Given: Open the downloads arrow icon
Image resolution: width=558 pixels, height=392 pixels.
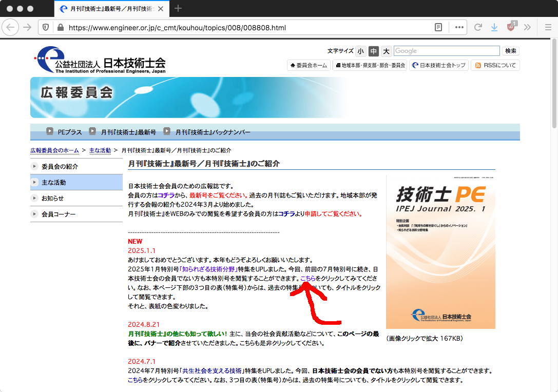Looking at the screenshot, I should tap(494, 27).
